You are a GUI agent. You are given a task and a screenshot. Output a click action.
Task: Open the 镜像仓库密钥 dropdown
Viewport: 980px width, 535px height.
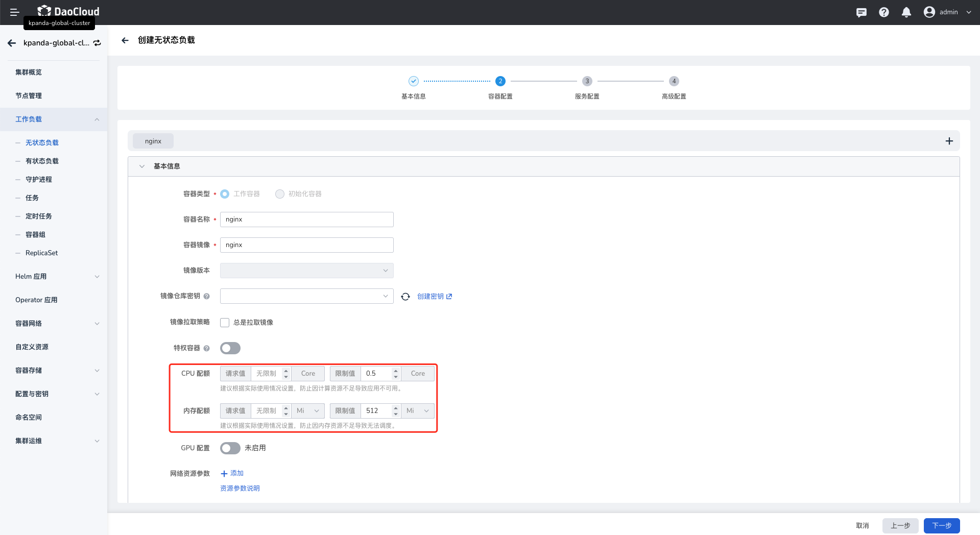pyautogui.click(x=306, y=296)
